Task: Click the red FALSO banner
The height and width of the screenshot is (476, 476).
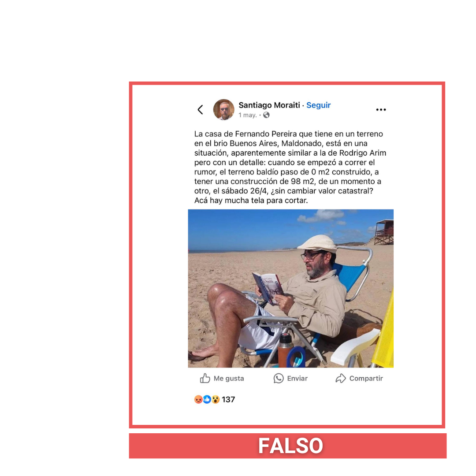Action: click(287, 446)
